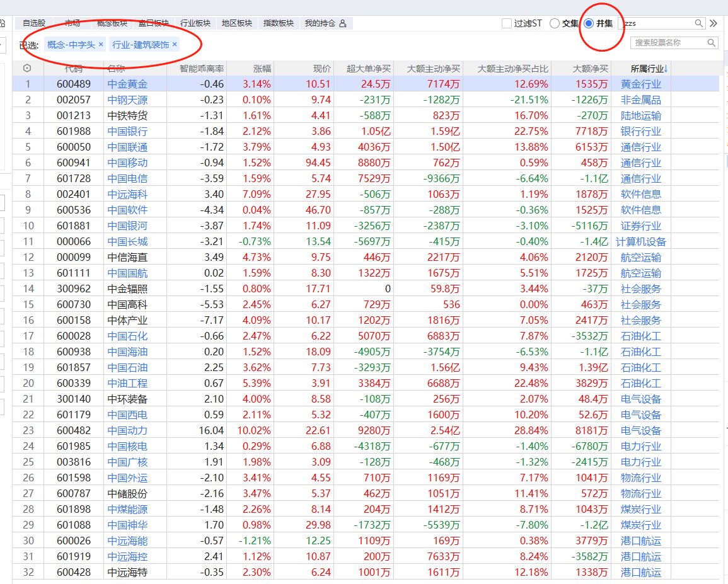Image resolution: width=728 pixels, height=584 pixels.
Task: Select the 交集 radio button
Action: pyautogui.click(x=555, y=23)
